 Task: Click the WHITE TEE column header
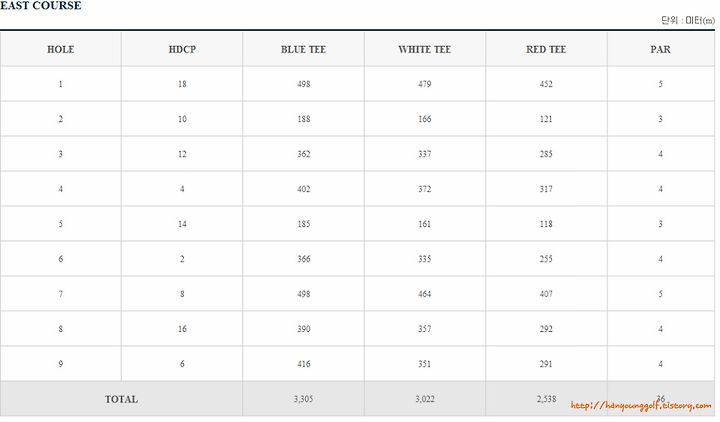pyautogui.click(x=425, y=50)
